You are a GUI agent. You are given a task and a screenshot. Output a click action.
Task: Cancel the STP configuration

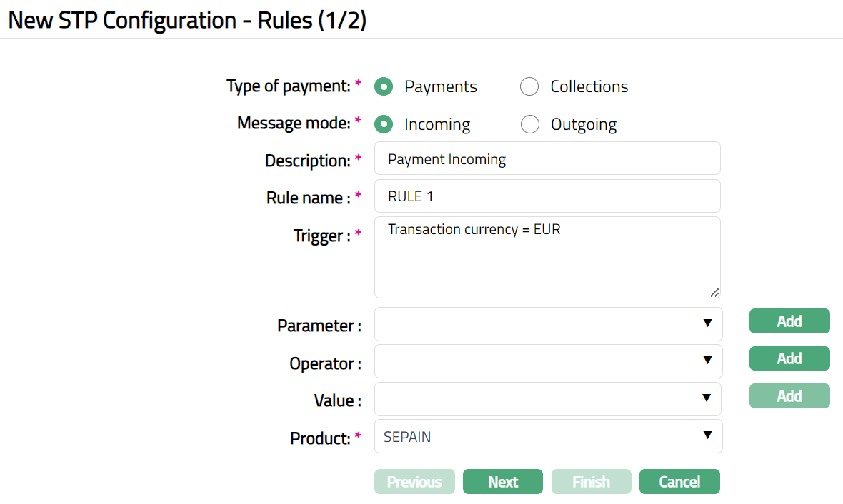coord(679,482)
